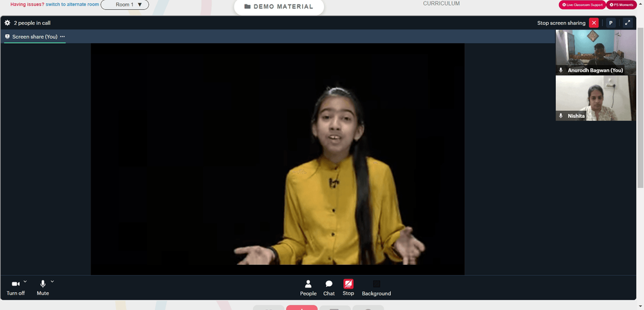
Task: Click the 'Stop screen sharing' label
Action: (x=561, y=23)
